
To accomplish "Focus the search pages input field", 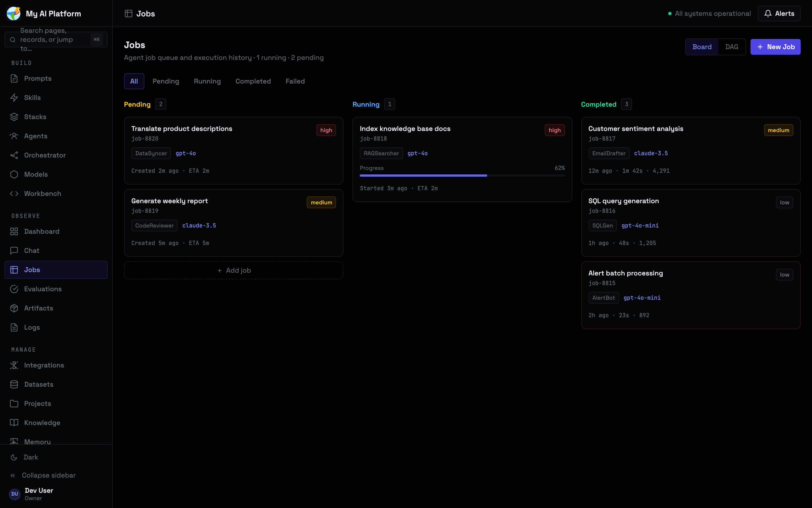I will [x=56, y=40].
